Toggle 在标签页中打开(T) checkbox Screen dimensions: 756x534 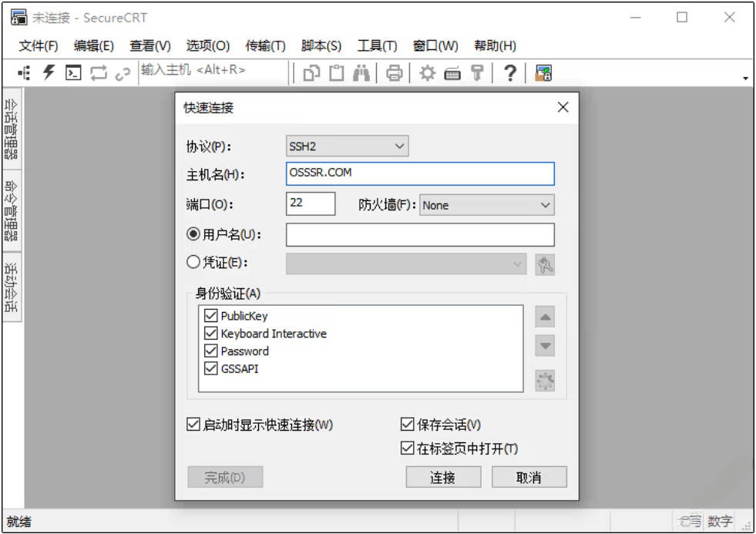coord(407,448)
